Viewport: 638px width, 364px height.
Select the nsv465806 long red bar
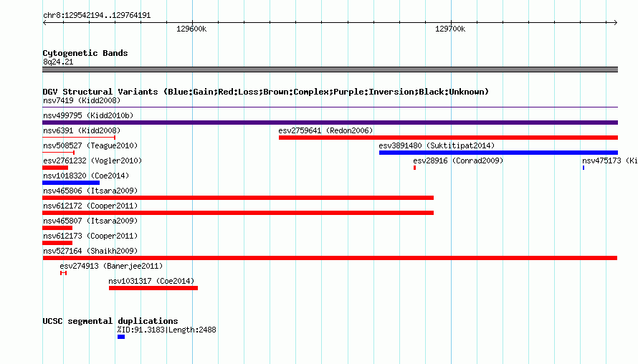click(238, 198)
